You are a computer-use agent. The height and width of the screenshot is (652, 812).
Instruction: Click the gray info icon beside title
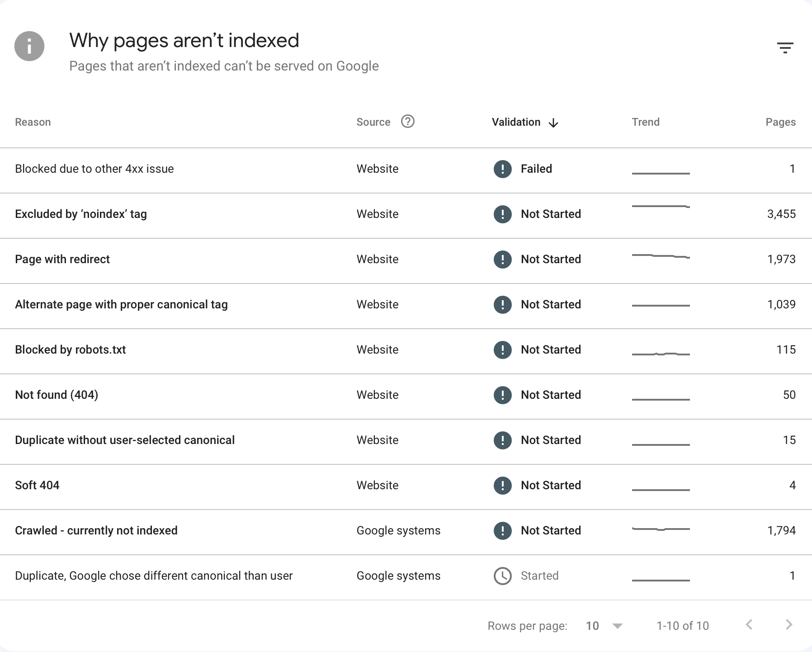pos(29,46)
